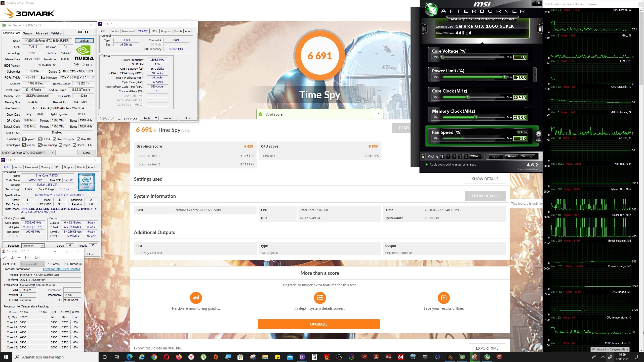This screenshot has height=362, width=644.
Task: Open the Calculator taskbar icon
Action: click(x=314, y=357)
